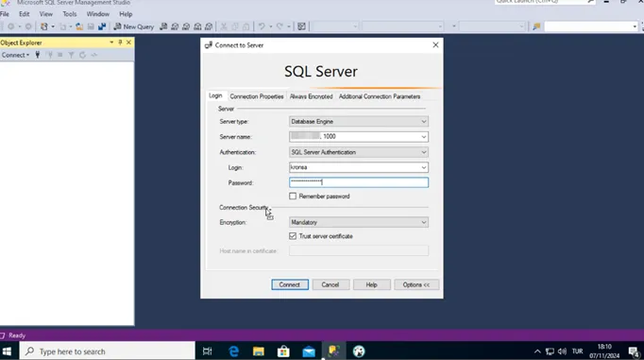Viewport: 644px width, 360px height.
Task: Open the Authentication dropdown
Action: [x=423, y=152]
